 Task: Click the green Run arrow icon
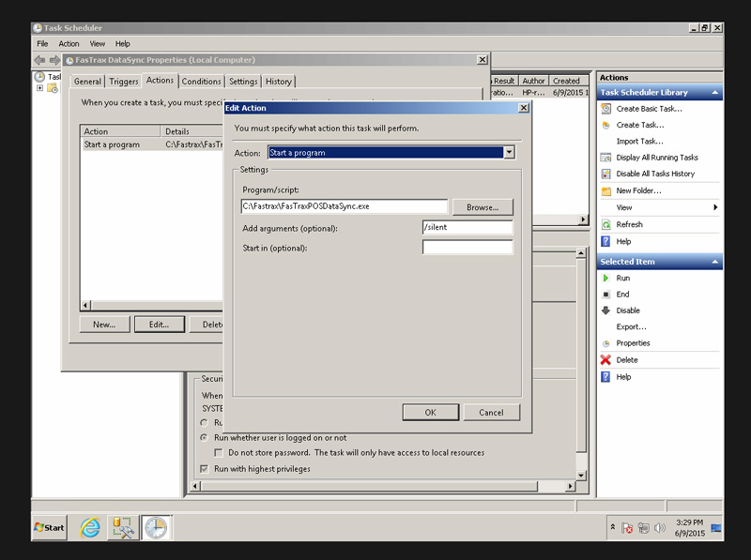pyautogui.click(x=605, y=278)
